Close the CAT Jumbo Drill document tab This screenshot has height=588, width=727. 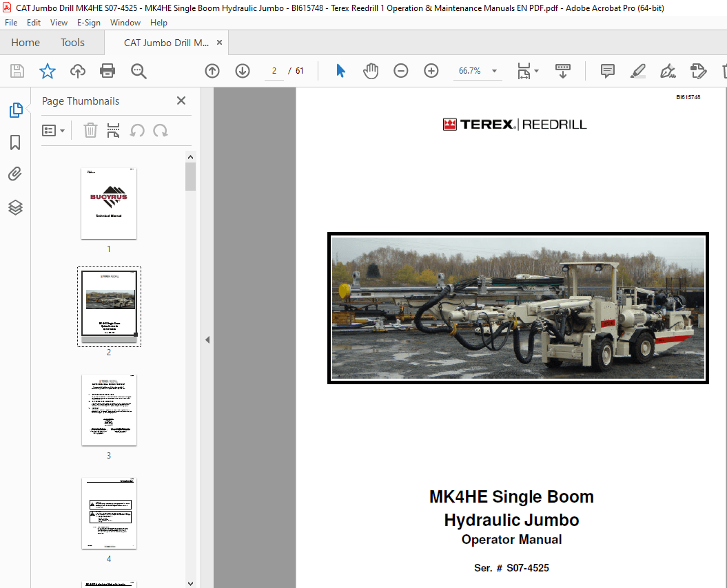pyautogui.click(x=219, y=42)
